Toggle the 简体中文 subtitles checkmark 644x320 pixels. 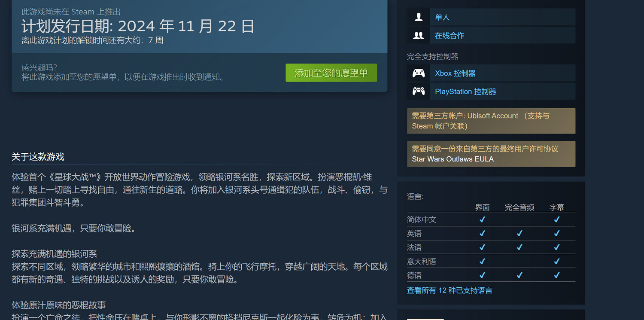(x=556, y=219)
